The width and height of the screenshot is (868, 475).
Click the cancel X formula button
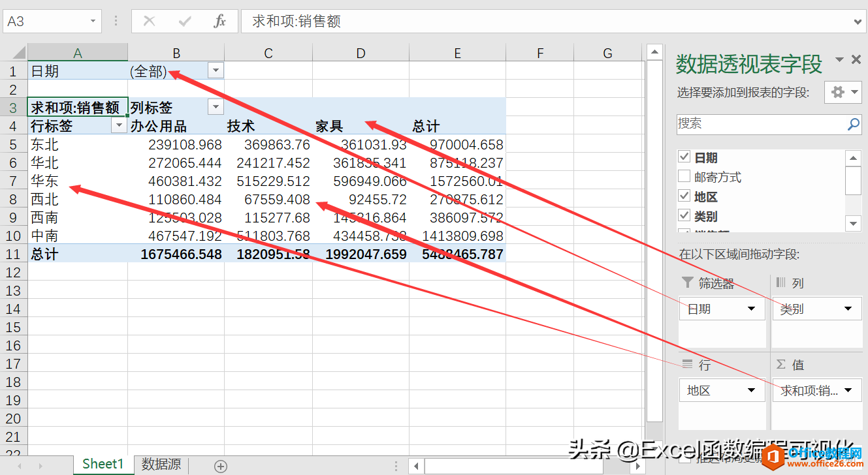click(x=149, y=22)
